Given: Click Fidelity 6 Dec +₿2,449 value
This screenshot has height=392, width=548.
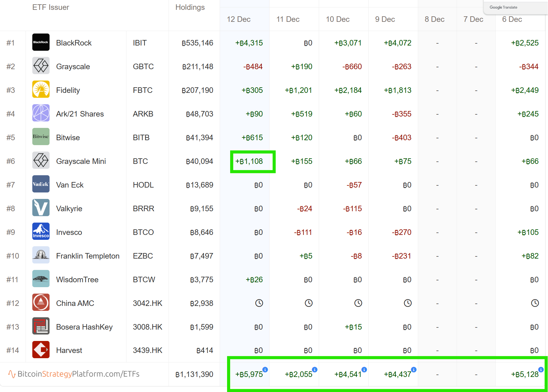Looking at the screenshot, I should pos(525,90).
